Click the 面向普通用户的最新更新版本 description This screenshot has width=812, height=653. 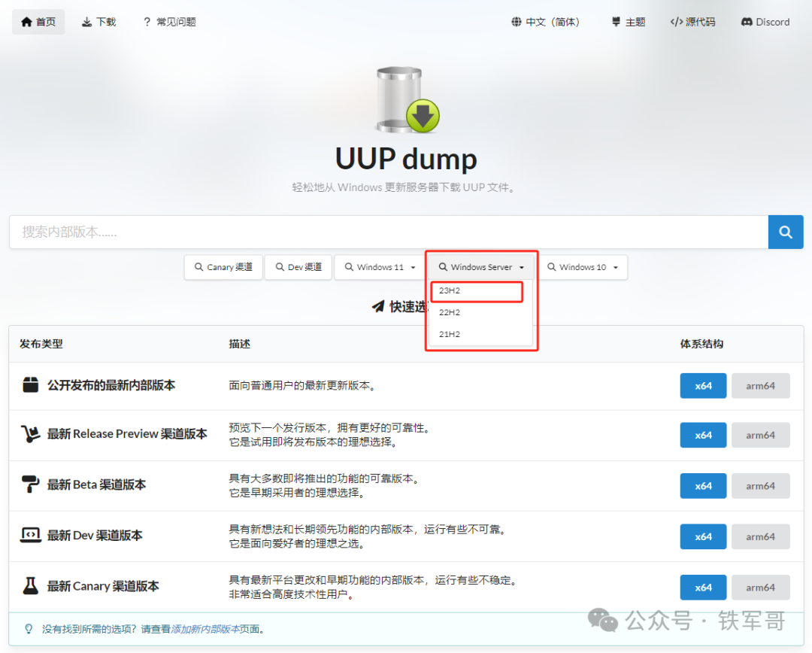(x=302, y=386)
